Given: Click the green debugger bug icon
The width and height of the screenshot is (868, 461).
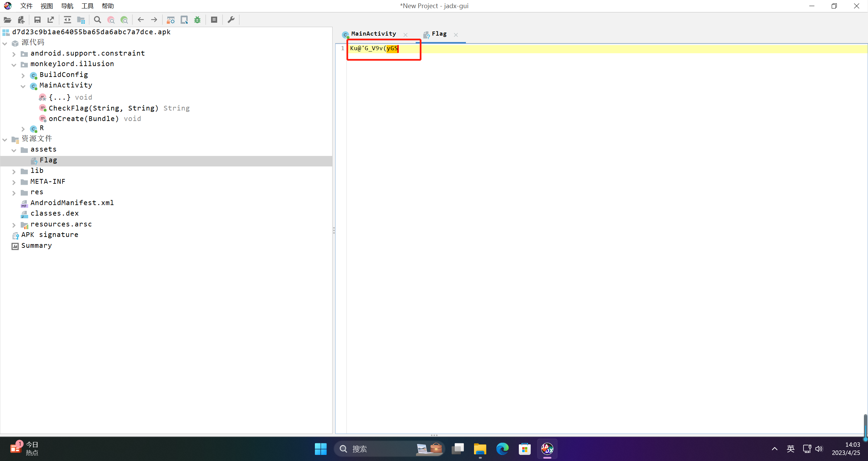Looking at the screenshot, I should [x=197, y=20].
